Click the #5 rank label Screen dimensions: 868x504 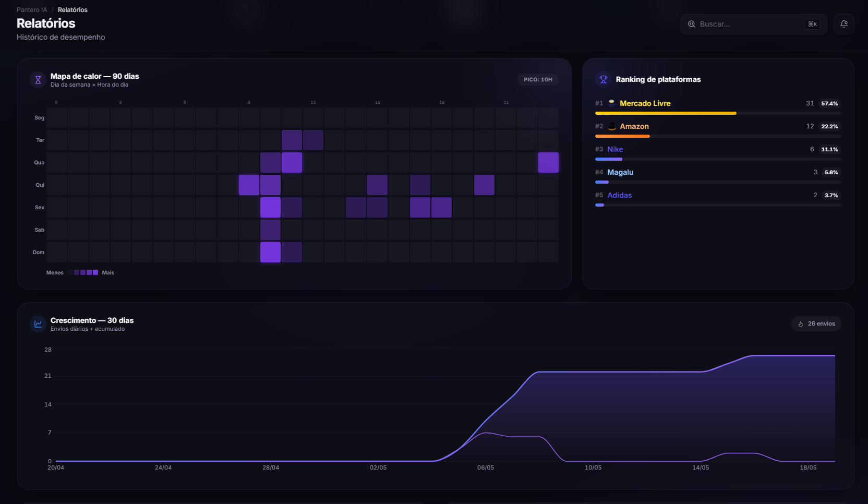click(x=599, y=195)
